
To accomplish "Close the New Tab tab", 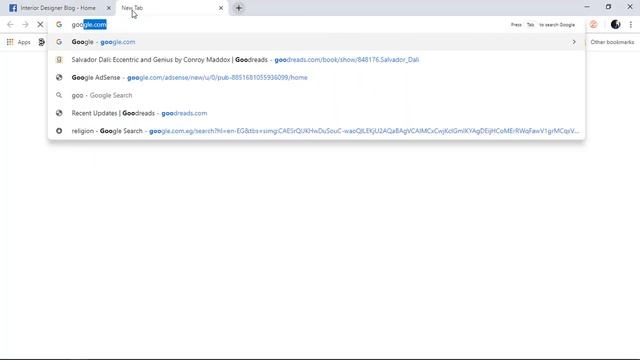I will (x=221, y=8).
